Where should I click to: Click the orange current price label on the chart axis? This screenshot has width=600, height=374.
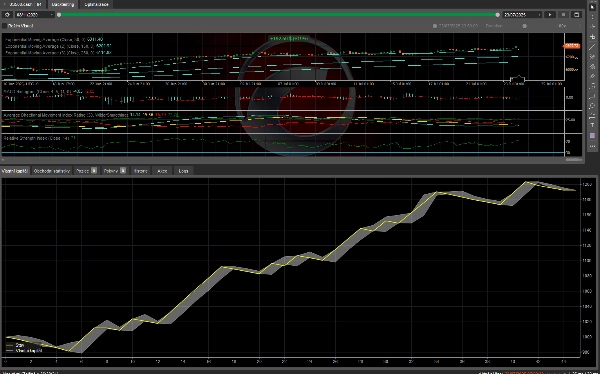tap(572, 46)
